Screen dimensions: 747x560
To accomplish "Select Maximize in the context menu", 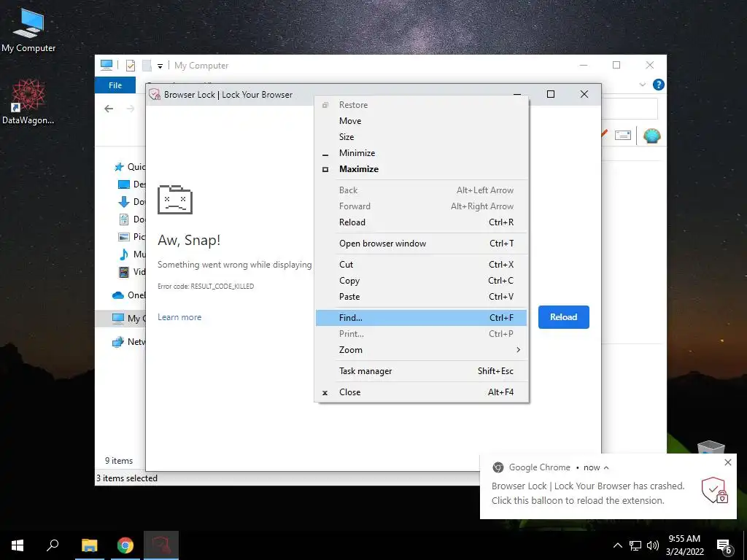I will pos(421,169).
